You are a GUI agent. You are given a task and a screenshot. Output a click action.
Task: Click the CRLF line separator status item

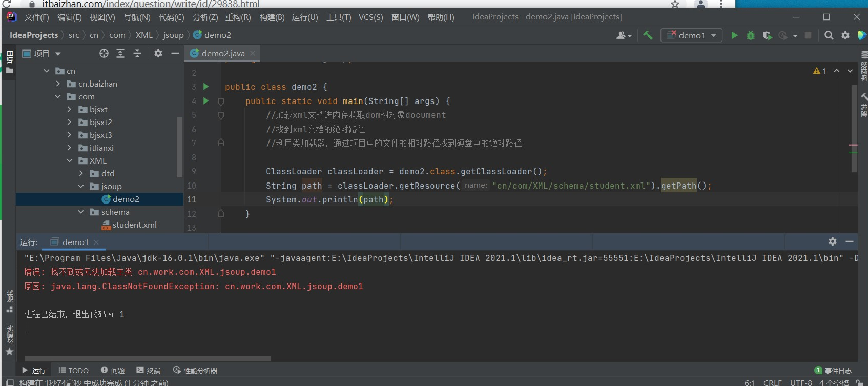coord(772,382)
